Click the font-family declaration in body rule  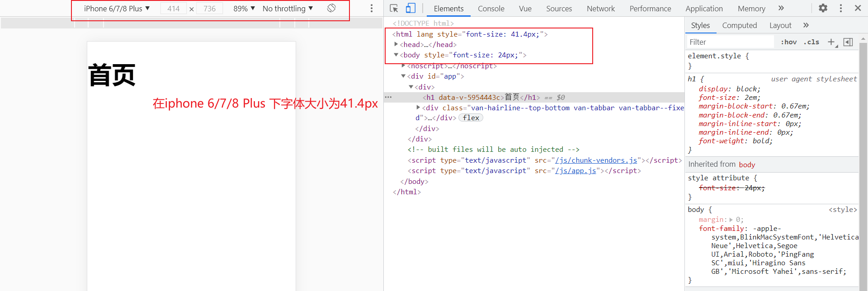[x=778, y=250]
